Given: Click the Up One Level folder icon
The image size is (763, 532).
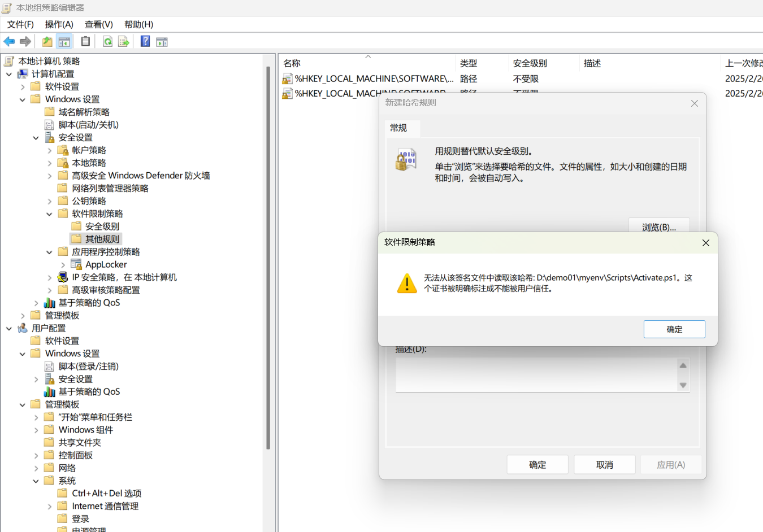Looking at the screenshot, I should [47, 41].
